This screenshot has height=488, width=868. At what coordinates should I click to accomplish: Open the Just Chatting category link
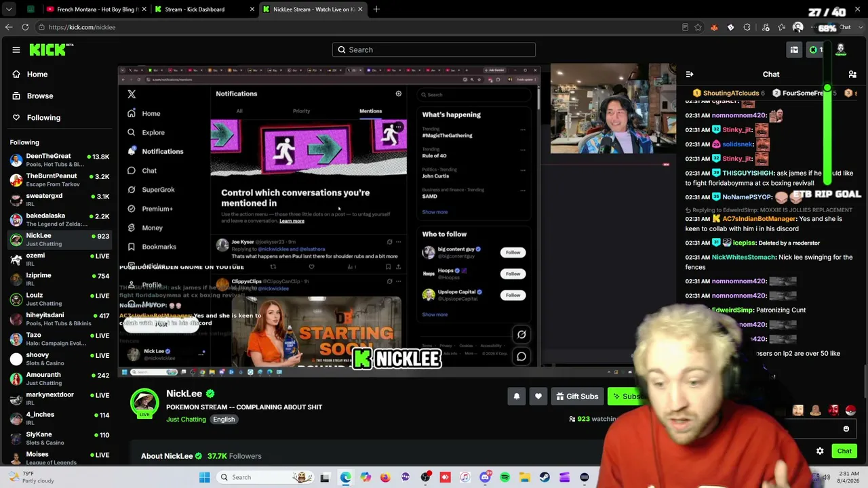coord(186,420)
